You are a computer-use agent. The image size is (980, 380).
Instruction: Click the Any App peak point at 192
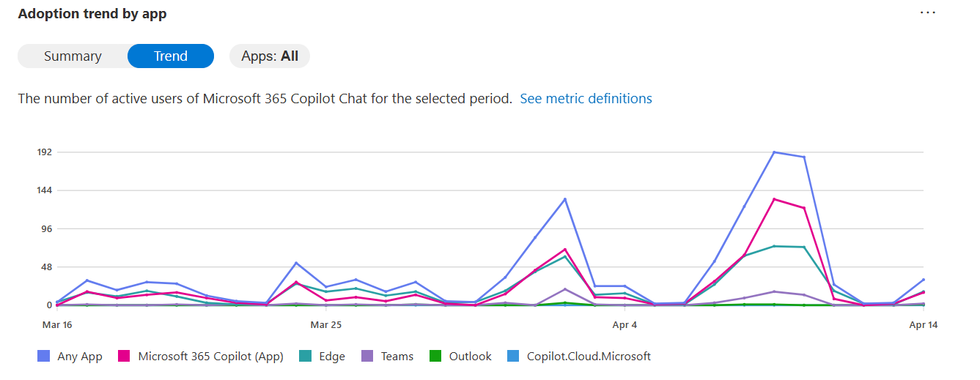[774, 152]
